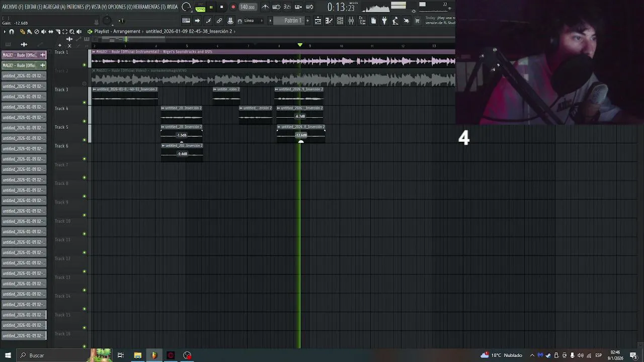Expand arrow left of Patrón 1

270,21
